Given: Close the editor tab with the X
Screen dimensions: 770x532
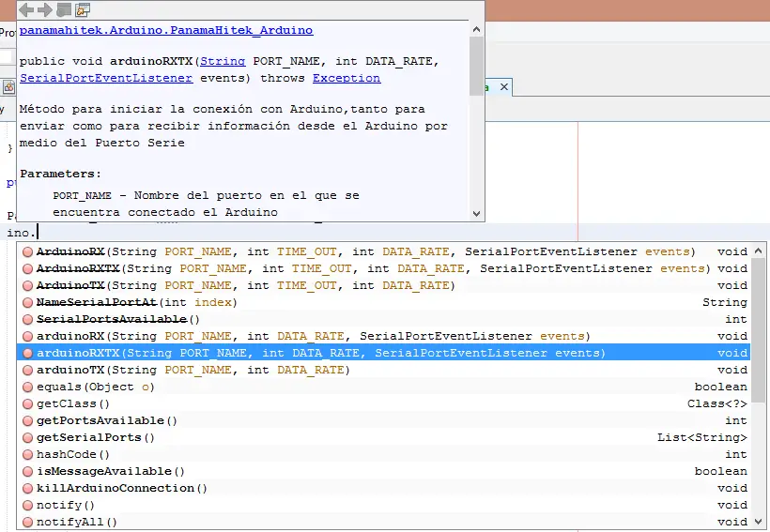Looking at the screenshot, I should [x=504, y=87].
